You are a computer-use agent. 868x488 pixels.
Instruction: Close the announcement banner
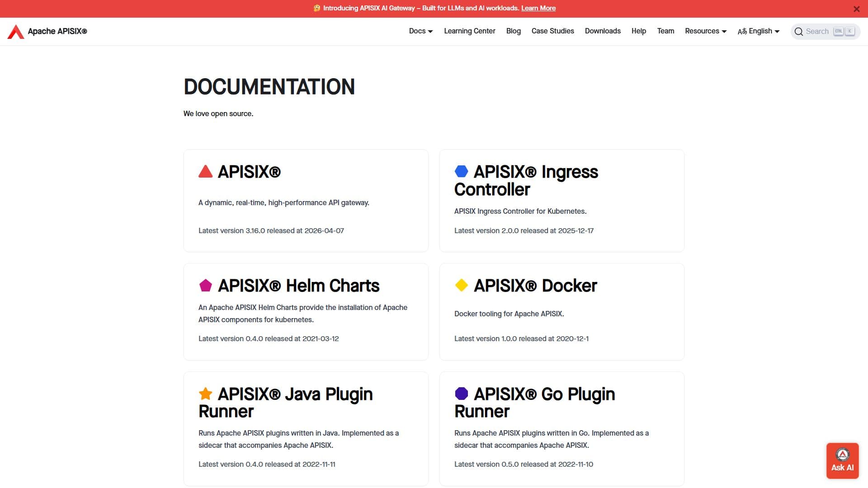click(856, 9)
